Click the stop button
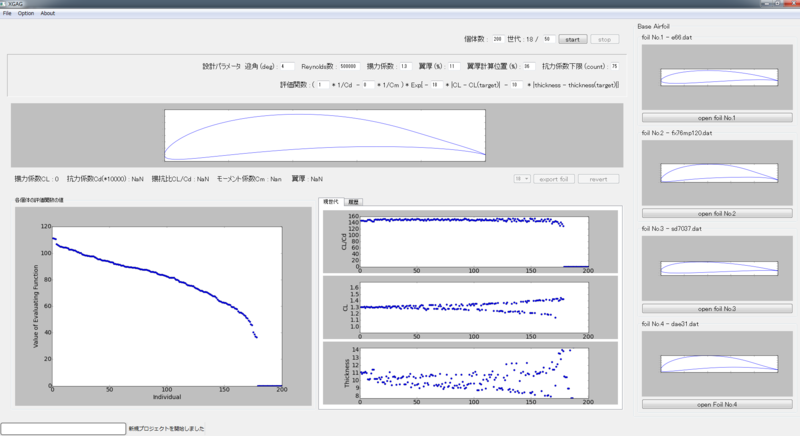800x436 pixels. point(605,39)
